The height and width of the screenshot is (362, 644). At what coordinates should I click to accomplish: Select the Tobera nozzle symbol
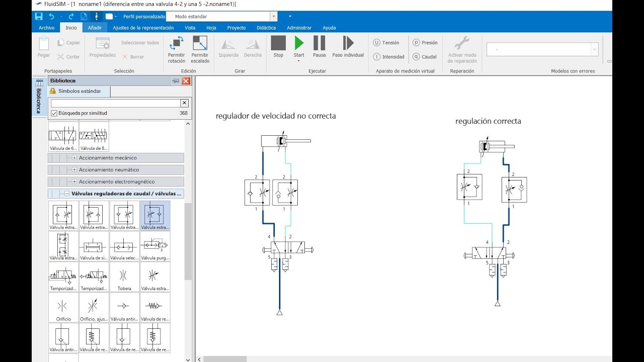[x=124, y=277]
